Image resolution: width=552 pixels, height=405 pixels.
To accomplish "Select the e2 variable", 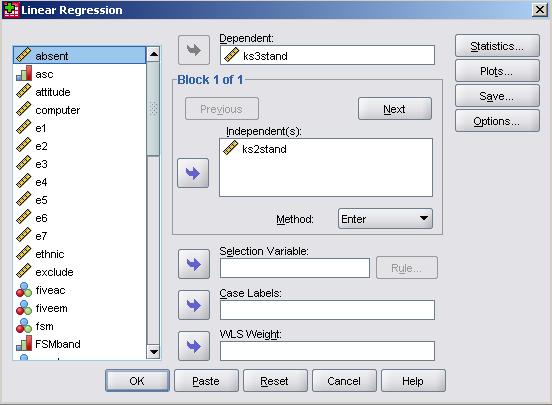I will (79, 146).
